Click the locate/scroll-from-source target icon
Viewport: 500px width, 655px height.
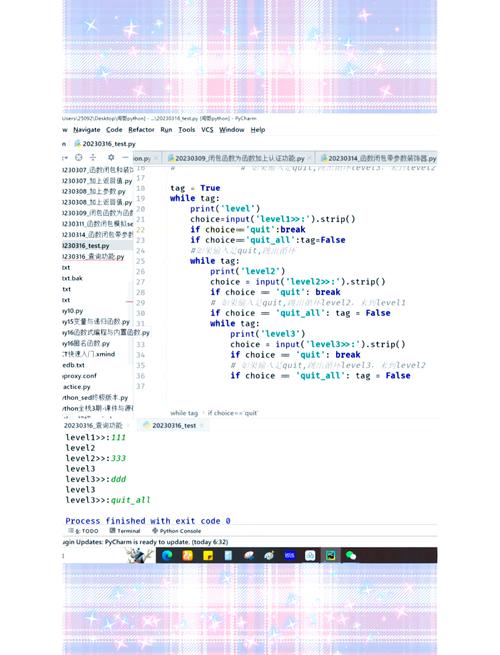(x=79, y=157)
